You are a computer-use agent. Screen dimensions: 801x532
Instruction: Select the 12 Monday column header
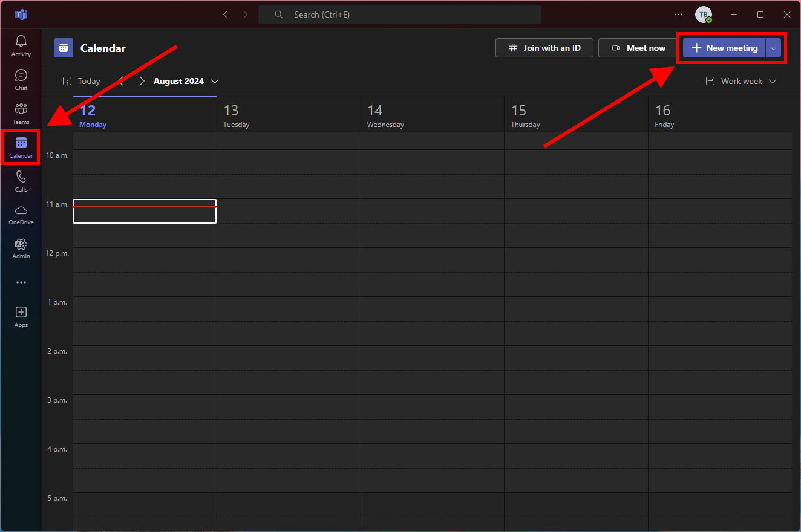click(145, 115)
